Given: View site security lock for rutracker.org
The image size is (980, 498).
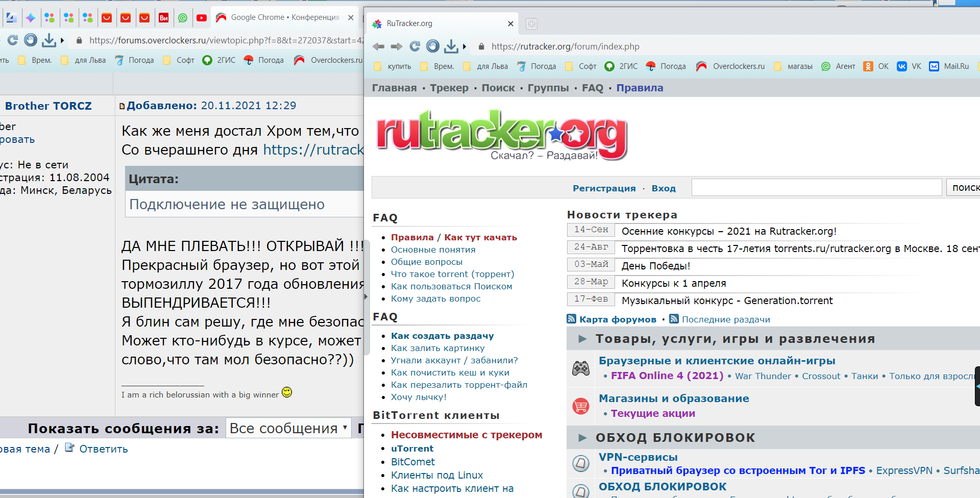Looking at the screenshot, I should pyautogui.click(x=481, y=46).
